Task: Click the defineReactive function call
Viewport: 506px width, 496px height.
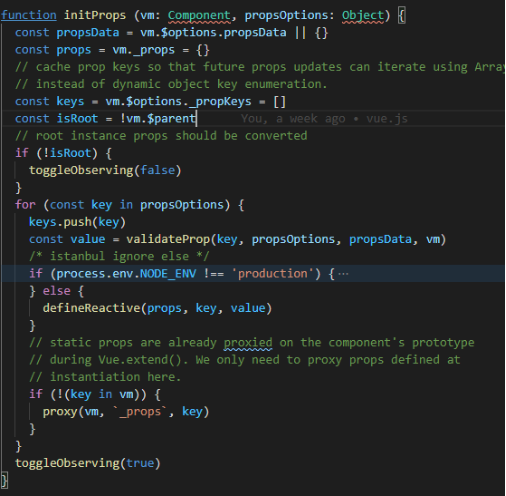Action: pyautogui.click(x=91, y=308)
